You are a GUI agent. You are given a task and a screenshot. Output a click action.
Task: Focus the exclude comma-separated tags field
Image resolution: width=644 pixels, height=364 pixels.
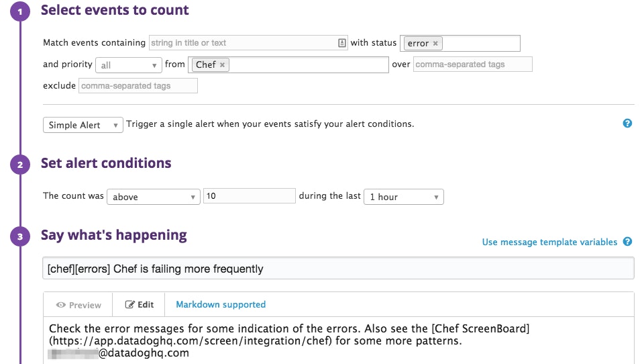click(138, 86)
